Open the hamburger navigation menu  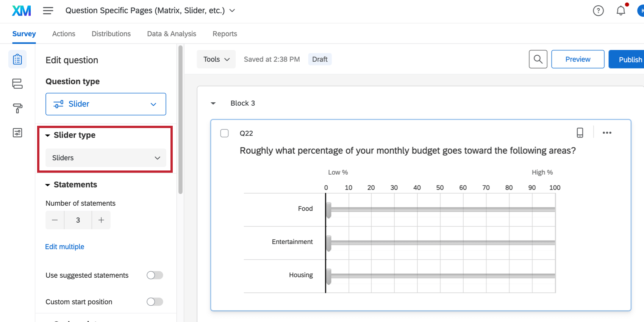point(48,11)
